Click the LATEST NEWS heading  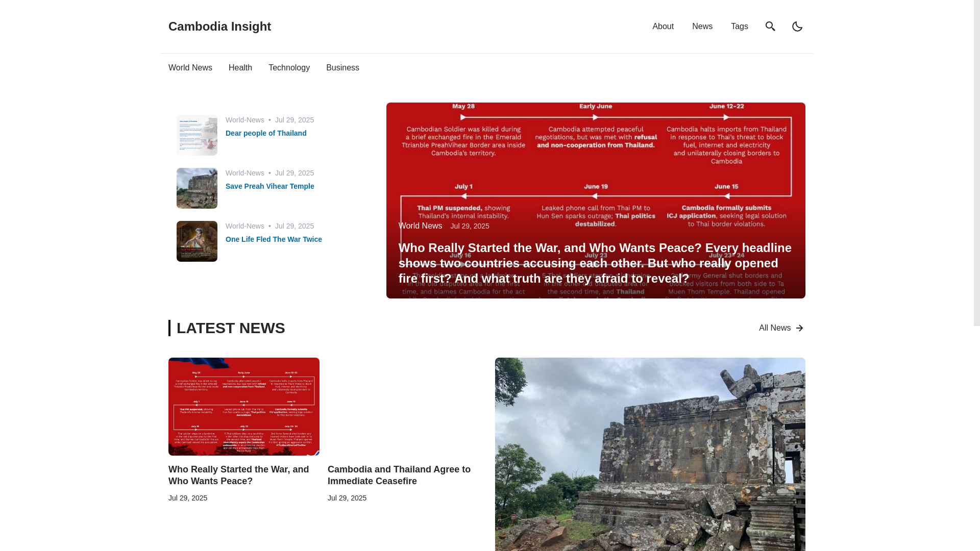coord(231,328)
